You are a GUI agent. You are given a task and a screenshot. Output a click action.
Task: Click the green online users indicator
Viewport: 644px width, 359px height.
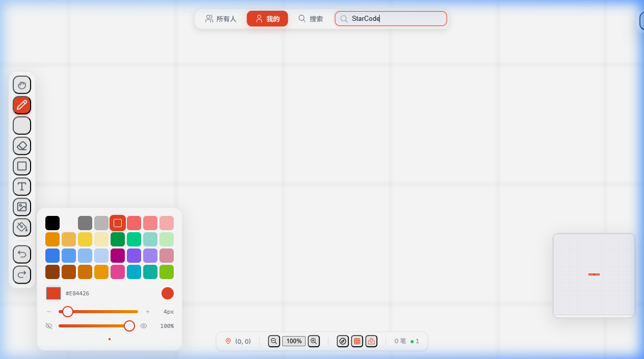click(415, 341)
